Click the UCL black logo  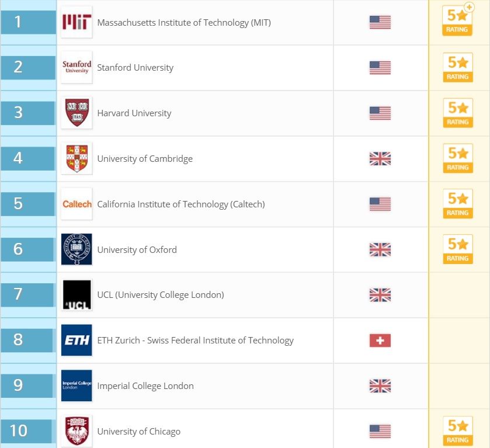(x=77, y=295)
